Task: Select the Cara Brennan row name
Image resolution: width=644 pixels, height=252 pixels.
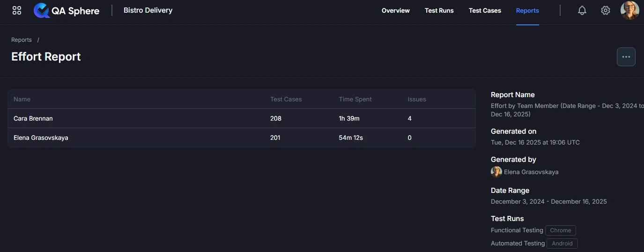Action: (33, 118)
